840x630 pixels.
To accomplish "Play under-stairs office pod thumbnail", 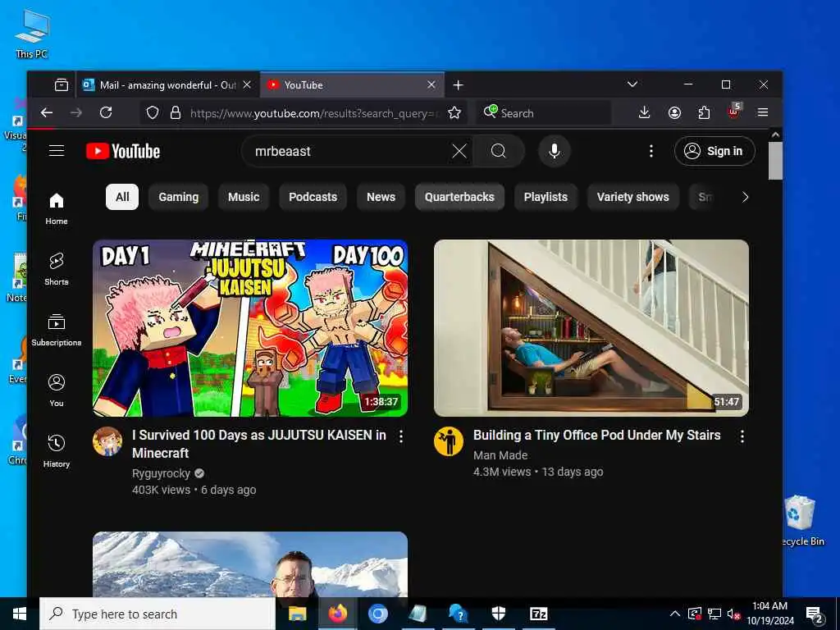I will coord(591,328).
